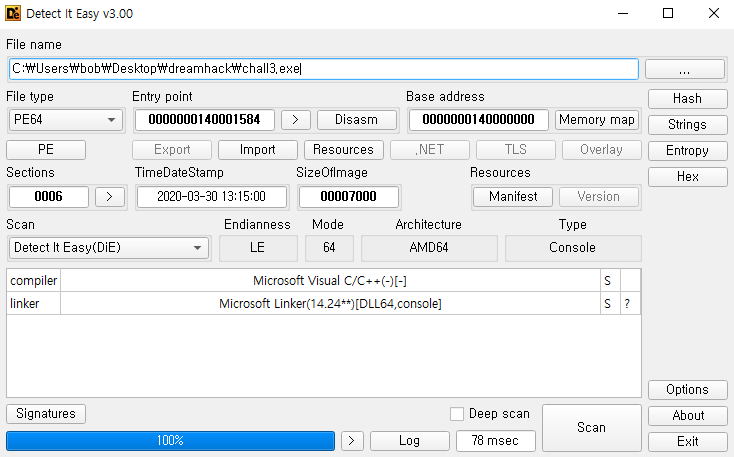Click the S button in linker row

point(610,304)
